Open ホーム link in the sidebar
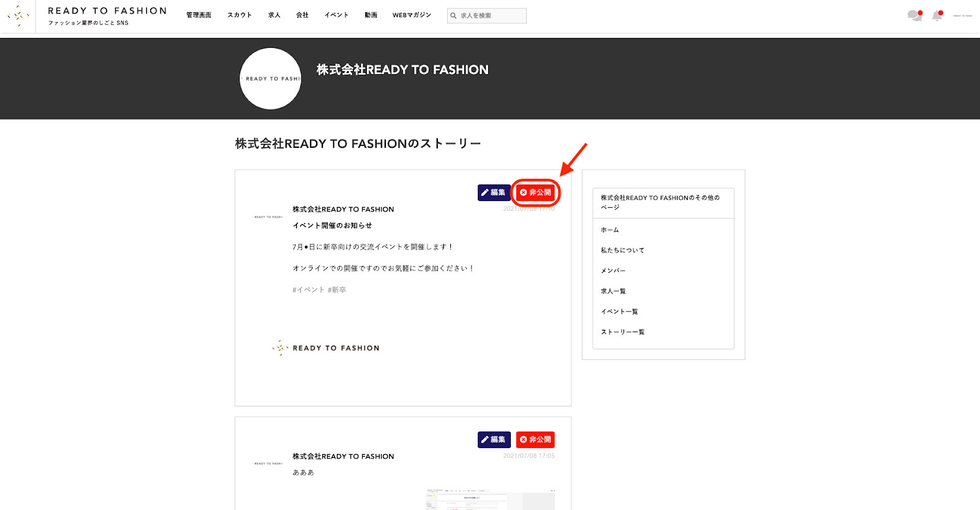 pyautogui.click(x=609, y=230)
